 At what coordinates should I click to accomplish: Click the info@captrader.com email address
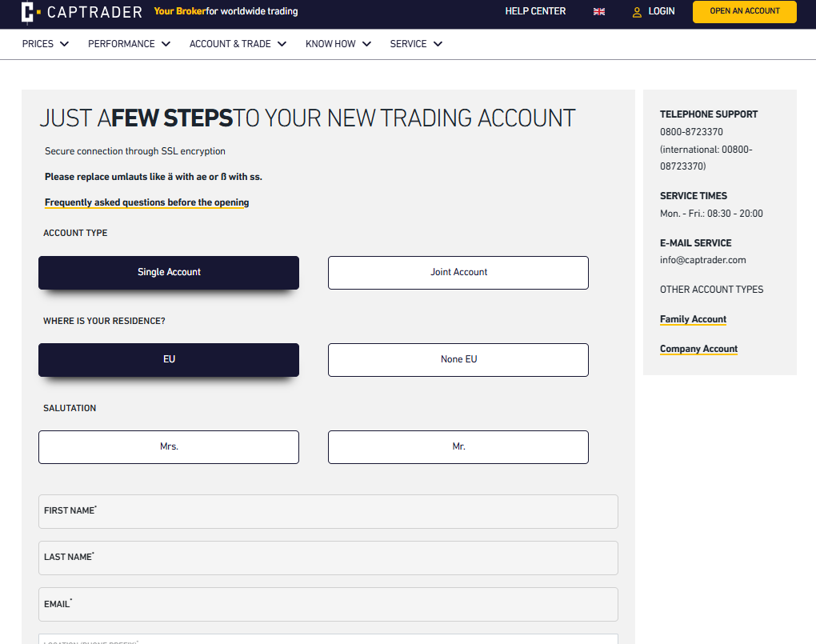coord(702,260)
